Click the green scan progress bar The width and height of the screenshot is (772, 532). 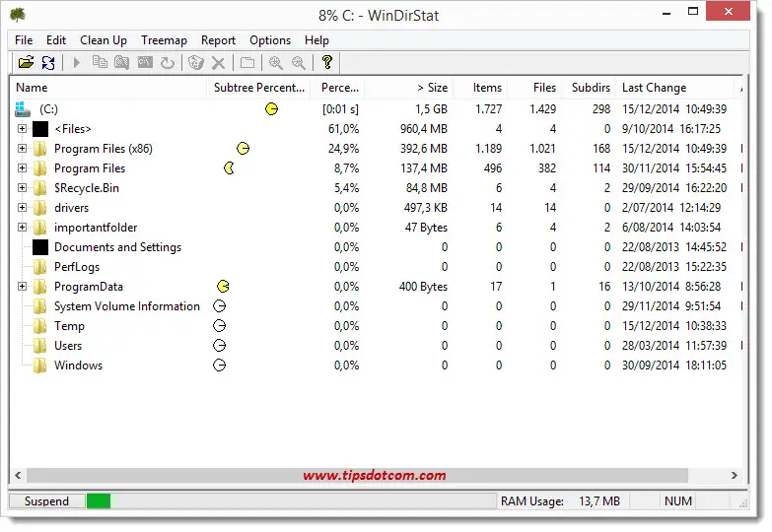[x=99, y=501]
